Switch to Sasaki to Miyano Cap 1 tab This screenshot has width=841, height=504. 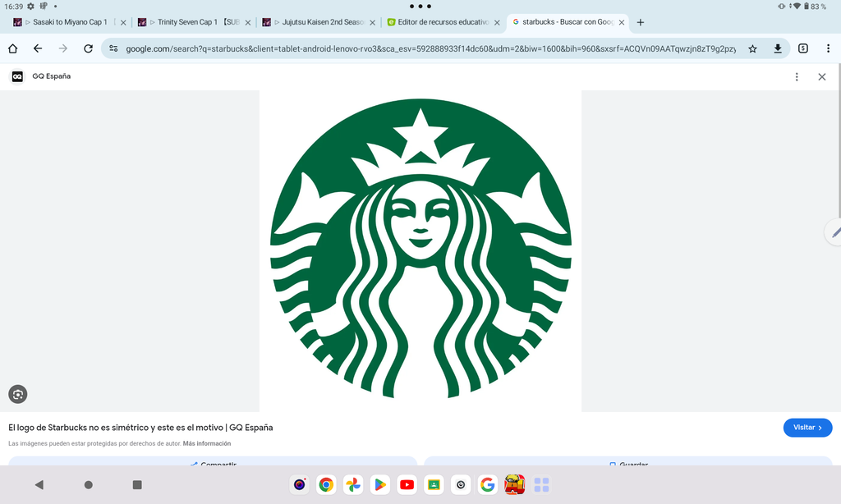coord(70,22)
